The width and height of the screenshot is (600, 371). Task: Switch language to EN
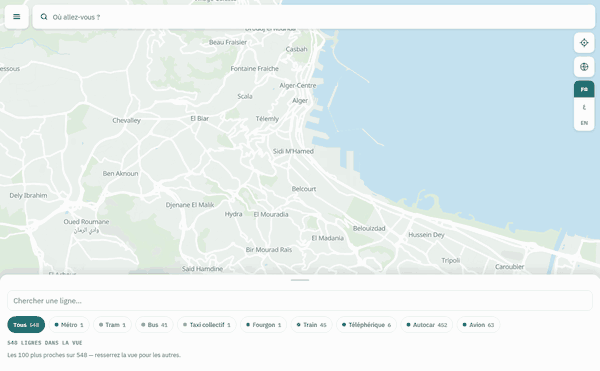tap(584, 123)
